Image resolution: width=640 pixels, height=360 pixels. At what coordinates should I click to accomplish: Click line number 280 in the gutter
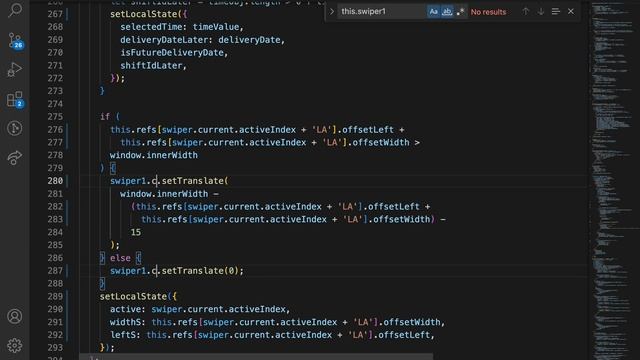tap(55, 181)
